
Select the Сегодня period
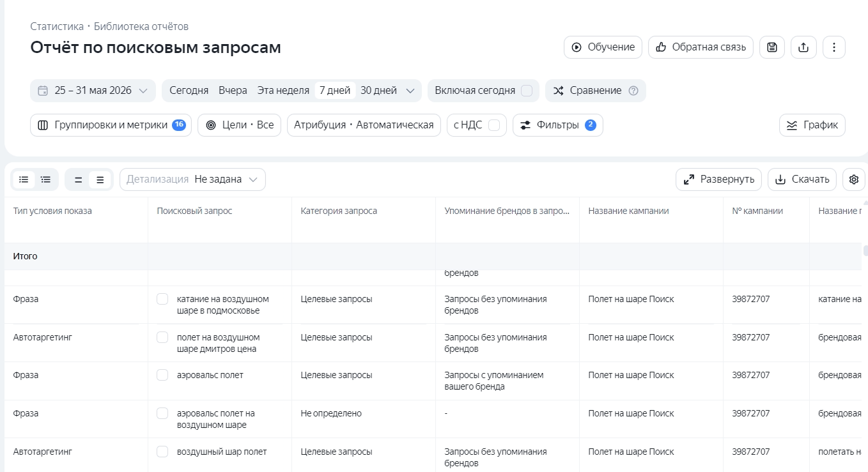point(189,91)
